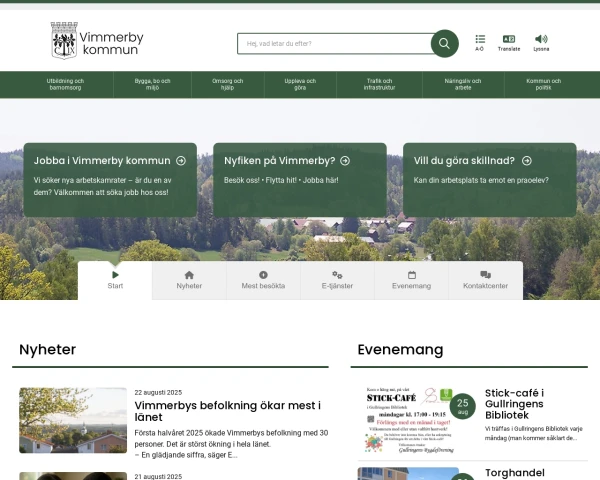
Task: Open the Torghandel event link
Action: [515, 473]
